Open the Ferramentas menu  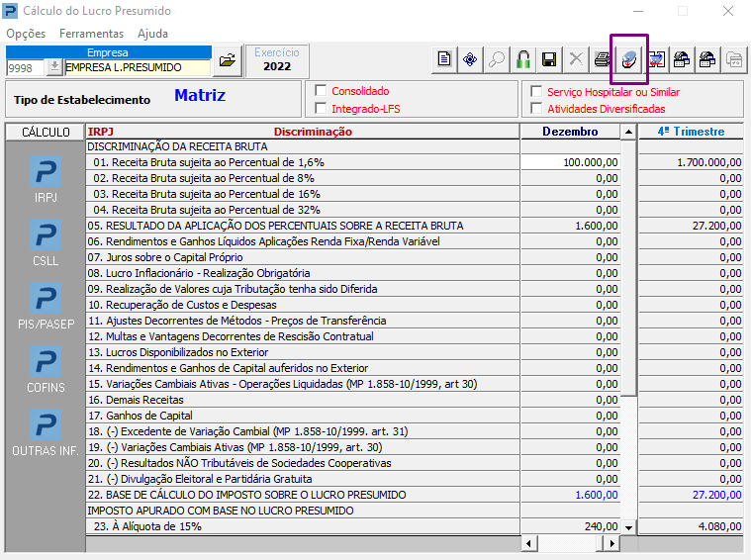(x=91, y=34)
